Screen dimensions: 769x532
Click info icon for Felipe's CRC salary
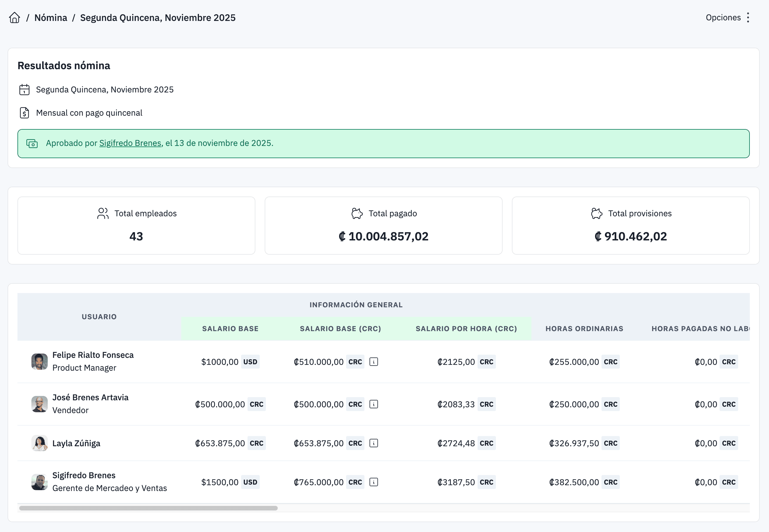click(373, 362)
